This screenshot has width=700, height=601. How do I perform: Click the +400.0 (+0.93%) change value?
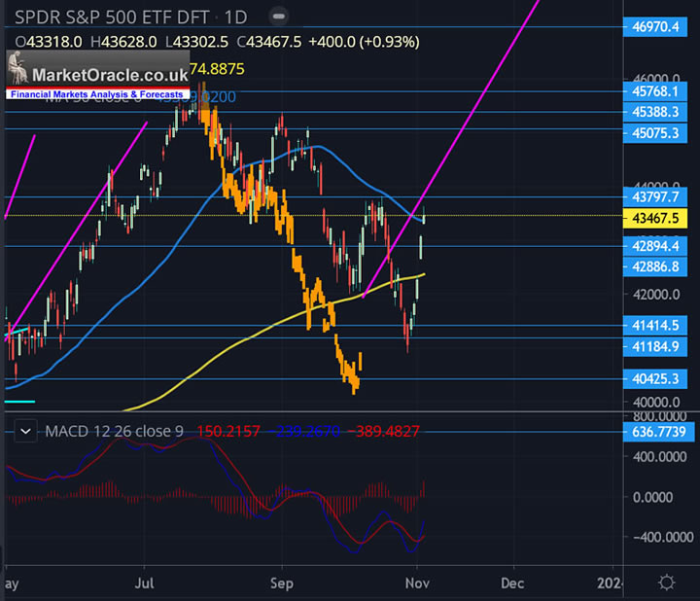(x=364, y=42)
